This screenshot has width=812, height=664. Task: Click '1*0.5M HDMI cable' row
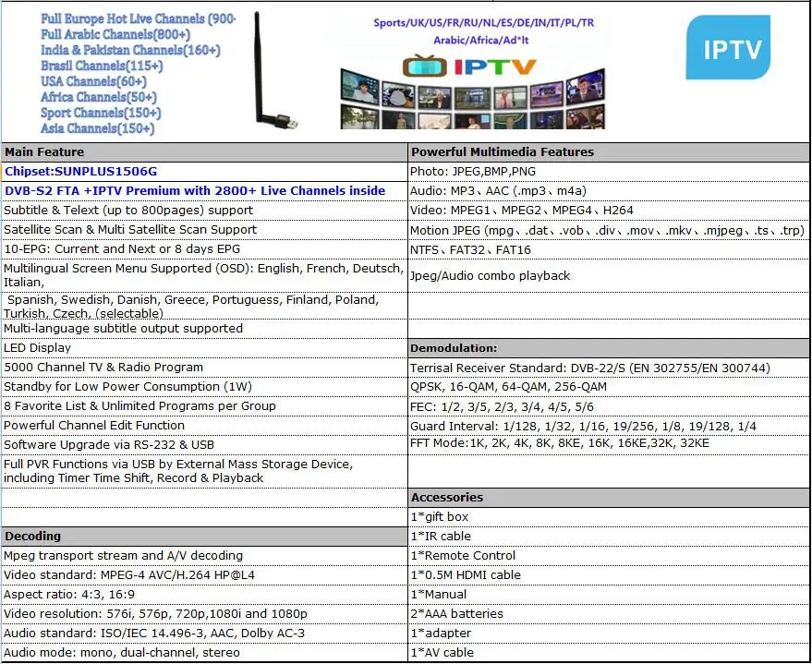pos(609,575)
